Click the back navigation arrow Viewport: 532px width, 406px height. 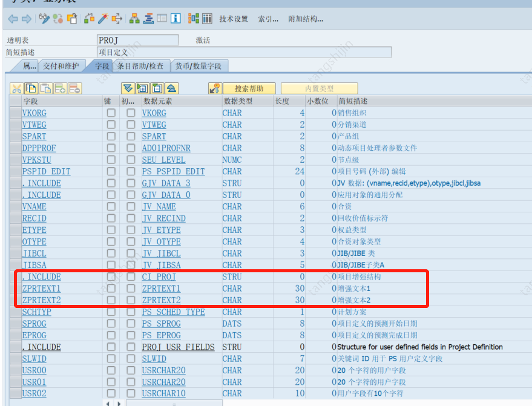(x=13, y=18)
